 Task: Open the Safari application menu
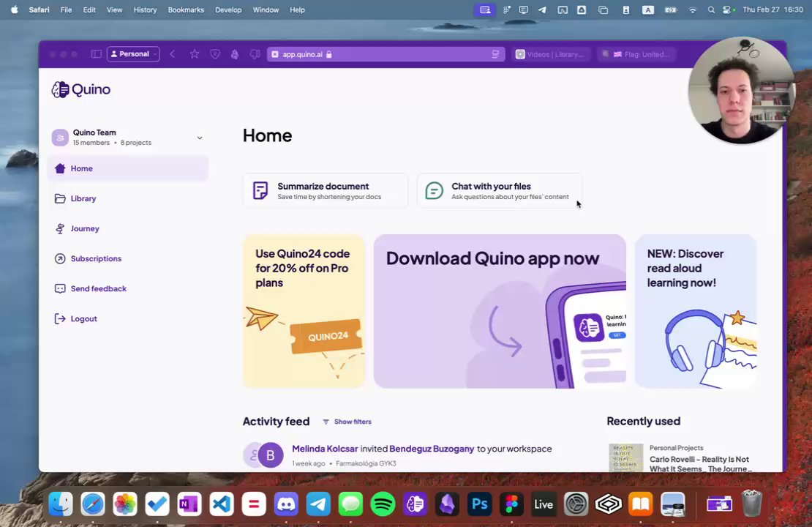pyautogui.click(x=39, y=10)
